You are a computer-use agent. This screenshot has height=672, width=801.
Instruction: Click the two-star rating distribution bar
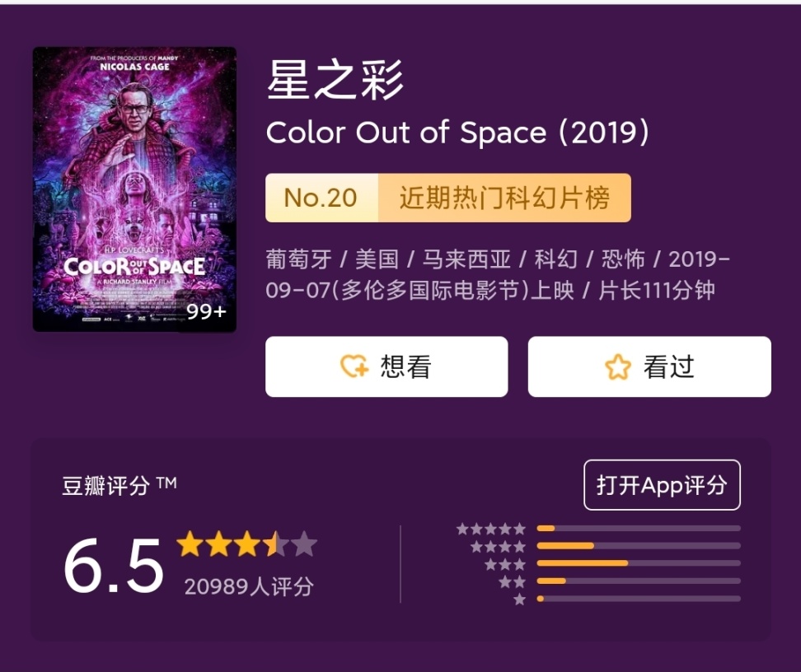pos(638,581)
